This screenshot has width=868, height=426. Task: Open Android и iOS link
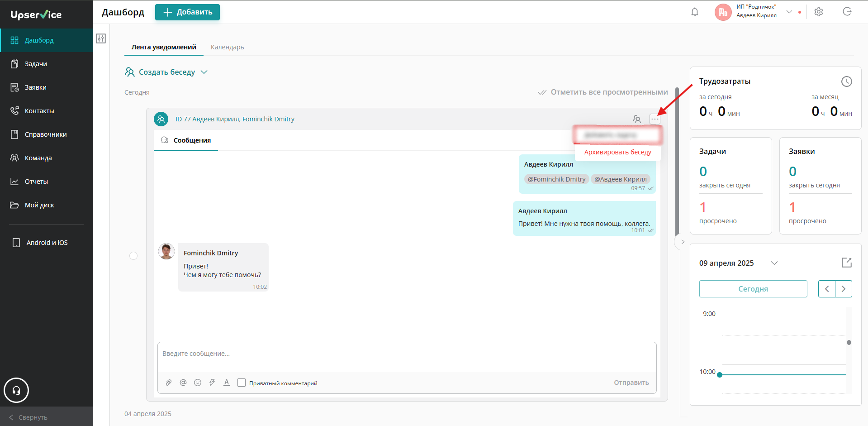[46, 243]
